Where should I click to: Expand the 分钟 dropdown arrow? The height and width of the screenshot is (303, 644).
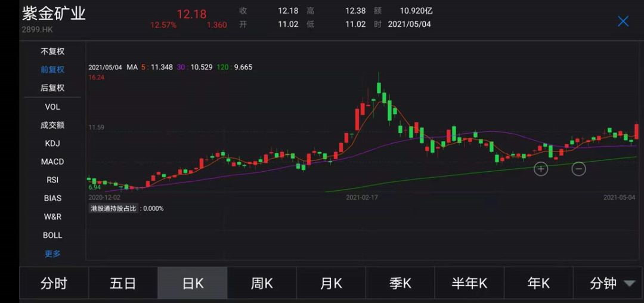[629, 283]
